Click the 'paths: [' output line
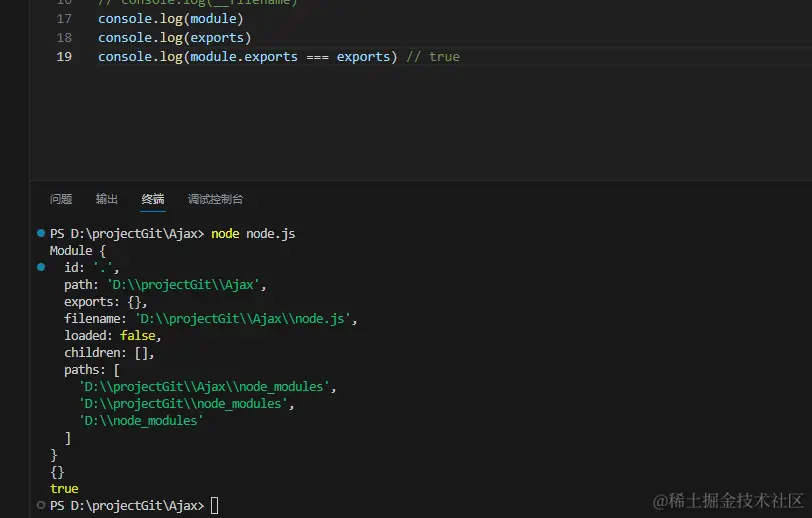 [92, 370]
